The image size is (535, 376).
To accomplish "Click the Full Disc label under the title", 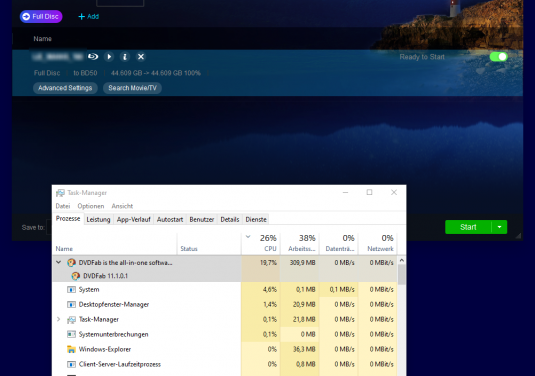I will (47, 73).
